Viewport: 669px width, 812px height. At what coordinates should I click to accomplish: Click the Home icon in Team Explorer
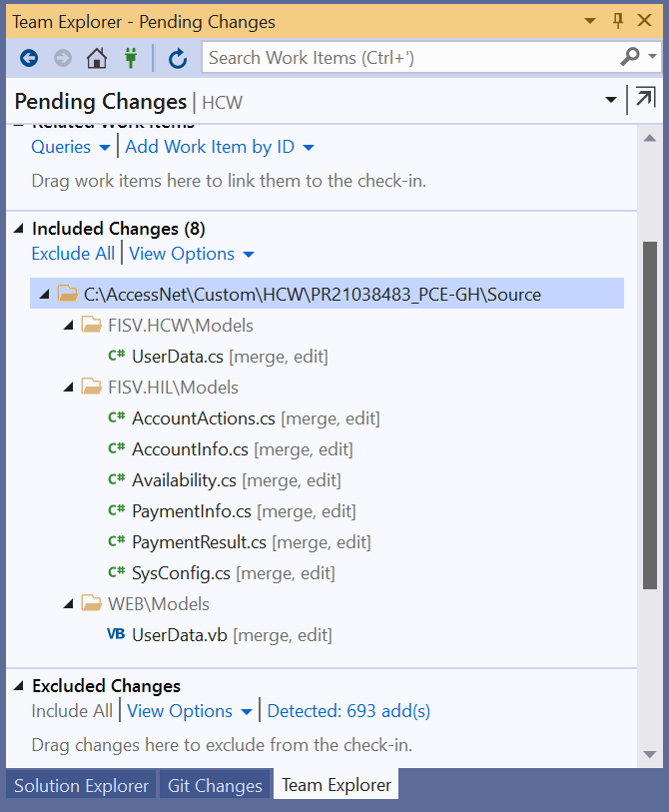pos(96,58)
